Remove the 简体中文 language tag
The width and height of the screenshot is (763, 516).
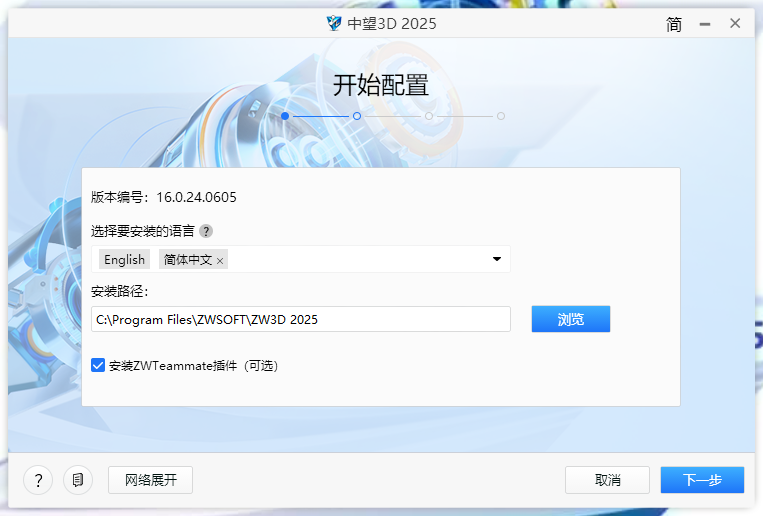(220, 261)
